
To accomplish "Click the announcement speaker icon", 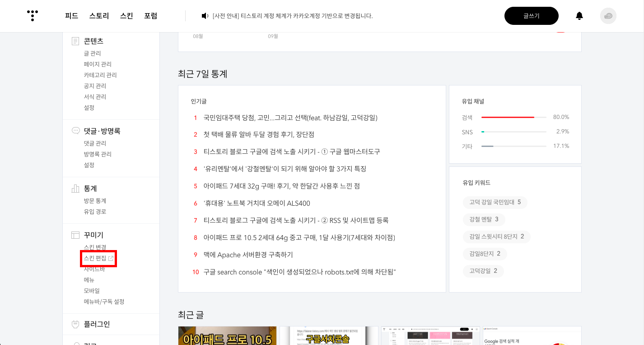I will [x=205, y=15].
